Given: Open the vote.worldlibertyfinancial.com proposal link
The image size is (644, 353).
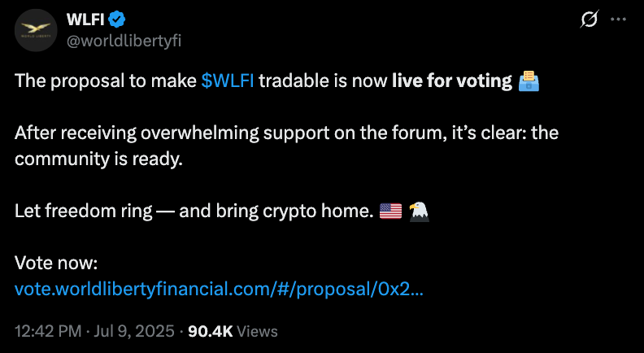Looking at the screenshot, I should click(x=219, y=289).
